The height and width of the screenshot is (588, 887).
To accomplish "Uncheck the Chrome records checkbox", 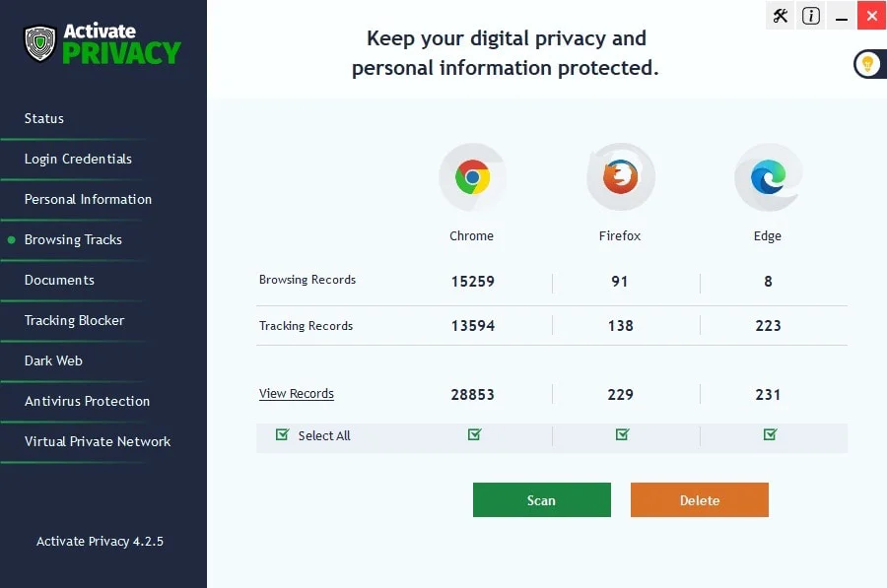I will 474,433.
